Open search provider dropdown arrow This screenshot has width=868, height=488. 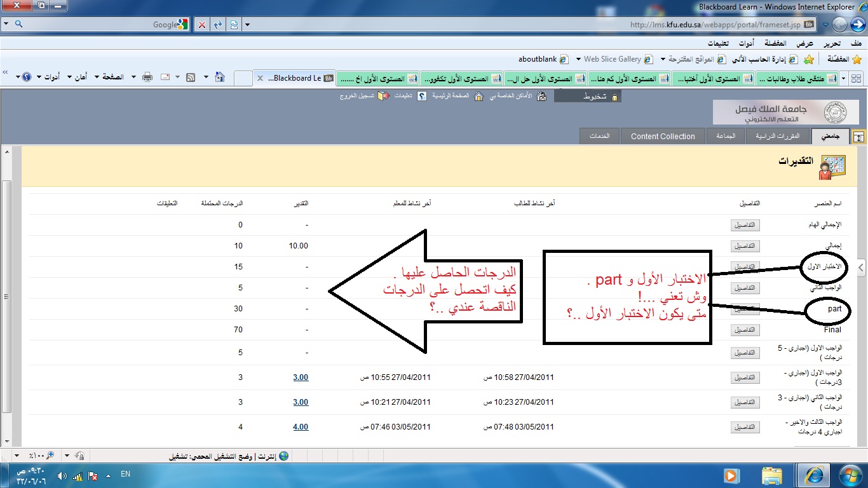(x=6, y=24)
